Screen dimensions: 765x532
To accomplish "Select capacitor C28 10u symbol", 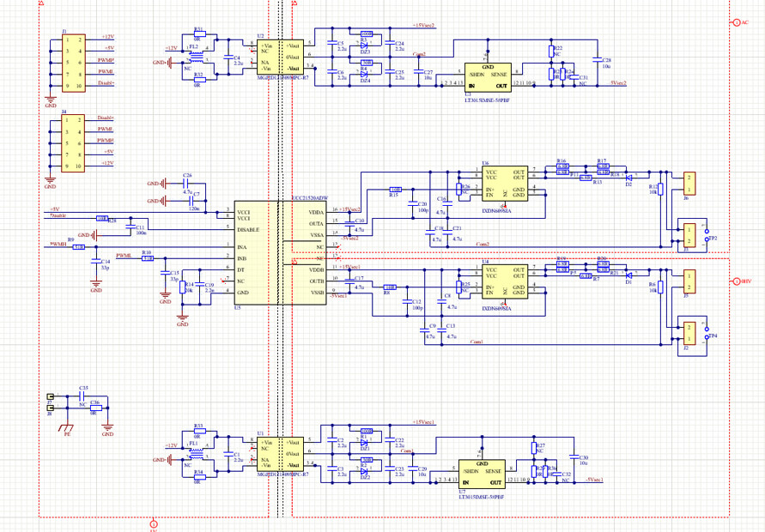I will tap(598, 60).
